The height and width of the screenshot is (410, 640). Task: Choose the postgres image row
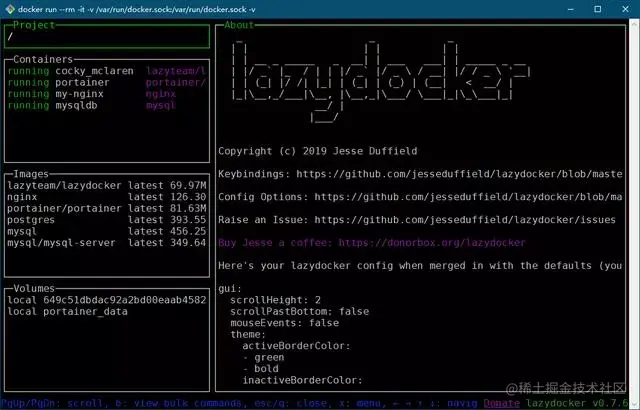(107, 220)
